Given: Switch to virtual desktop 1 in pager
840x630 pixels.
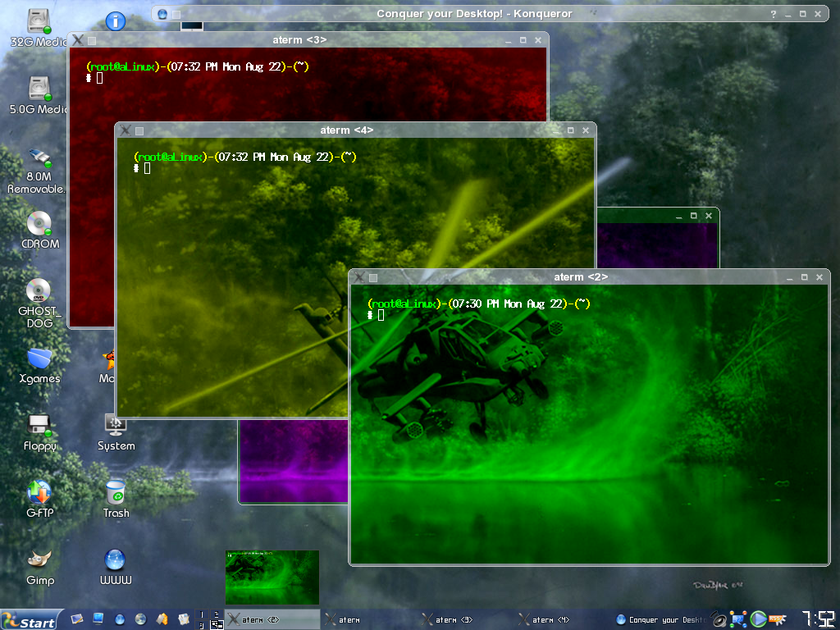Looking at the screenshot, I should 202,614.
